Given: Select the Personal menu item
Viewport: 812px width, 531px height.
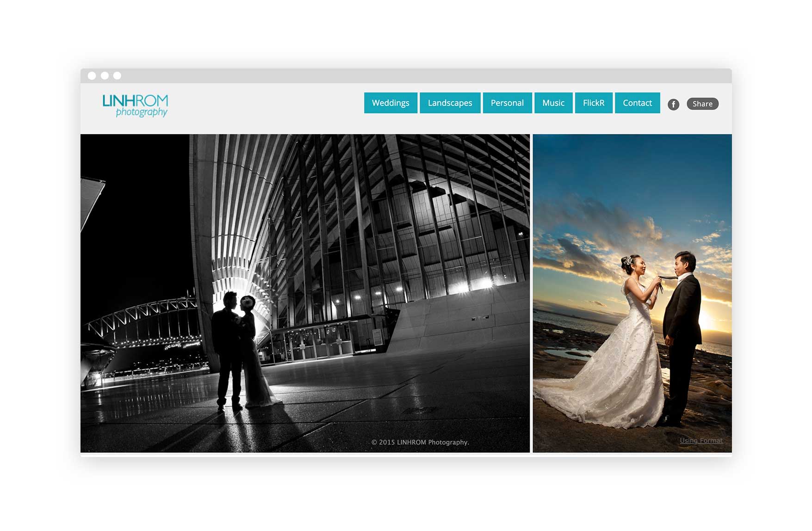Looking at the screenshot, I should [507, 103].
